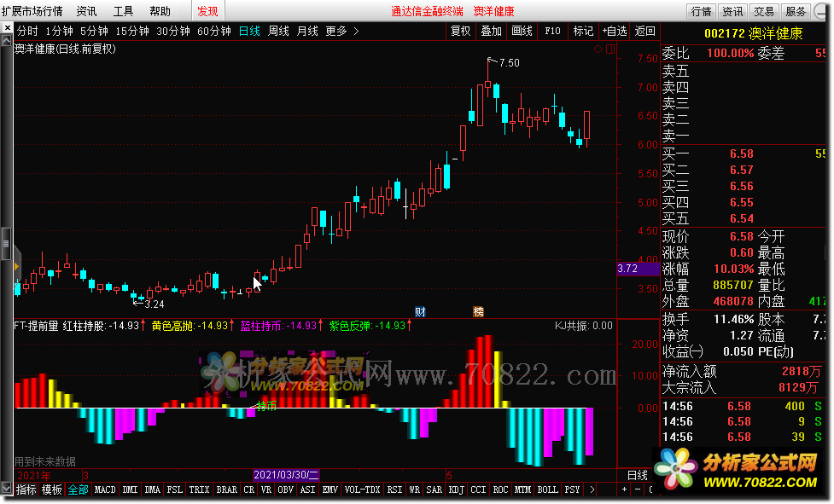Click the red window-split icon above the chart

pyautogui.click(x=610, y=49)
